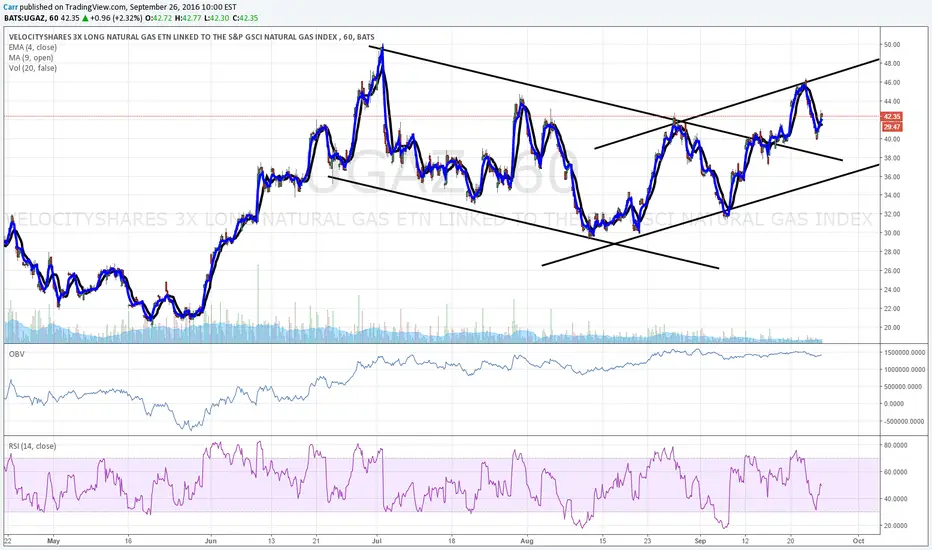Click the 30.00 price axis label
Image resolution: width=932 pixels, height=550 pixels.
click(892, 233)
